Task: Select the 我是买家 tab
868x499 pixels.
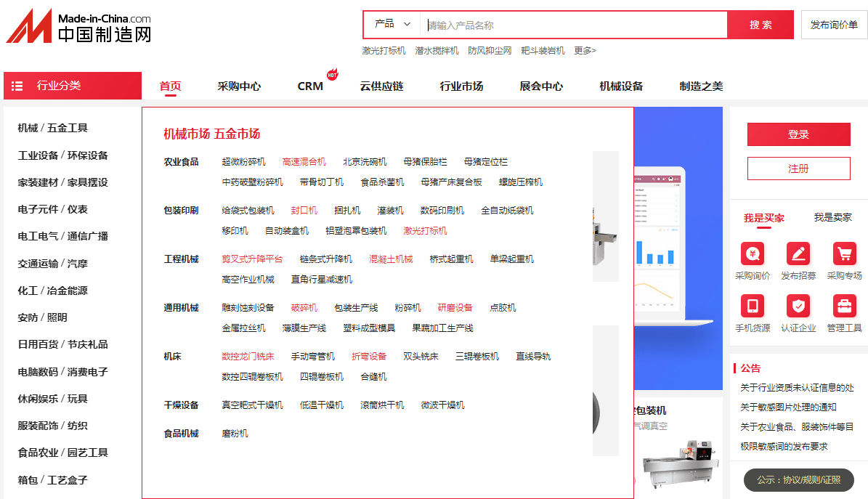Action: [763, 217]
